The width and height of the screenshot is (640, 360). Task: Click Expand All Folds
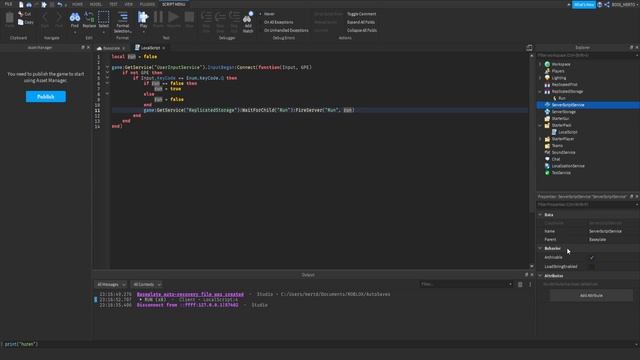click(x=361, y=22)
